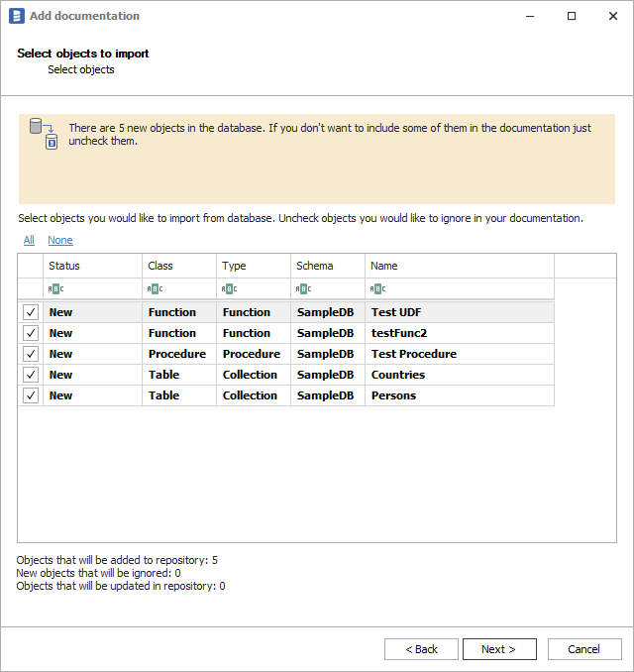
Task: Go to the Next wizard step
Action: coord(499,649)
